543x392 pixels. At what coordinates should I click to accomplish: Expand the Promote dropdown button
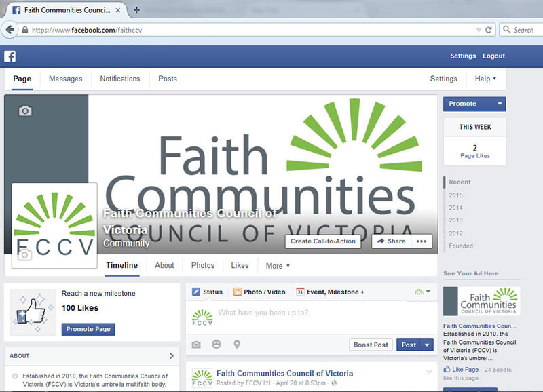coord(500,104)
